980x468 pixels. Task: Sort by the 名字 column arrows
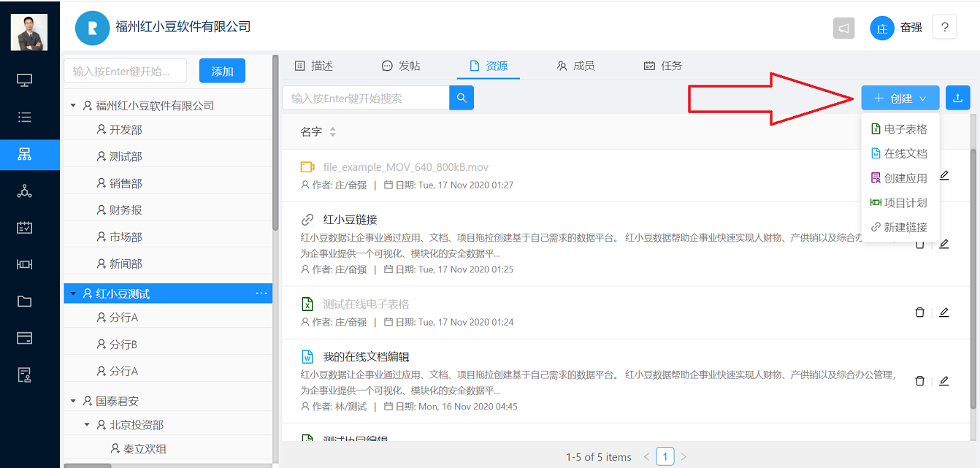333,132
